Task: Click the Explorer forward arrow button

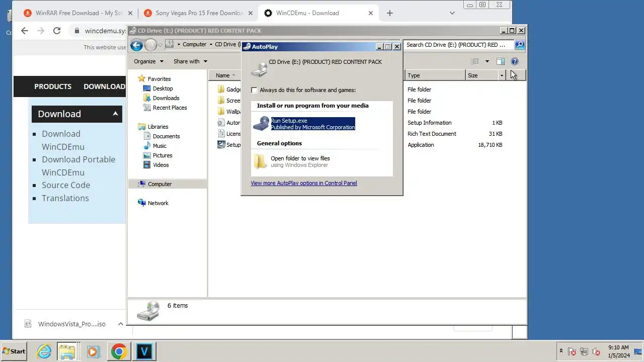Action: tap(150, 45)
